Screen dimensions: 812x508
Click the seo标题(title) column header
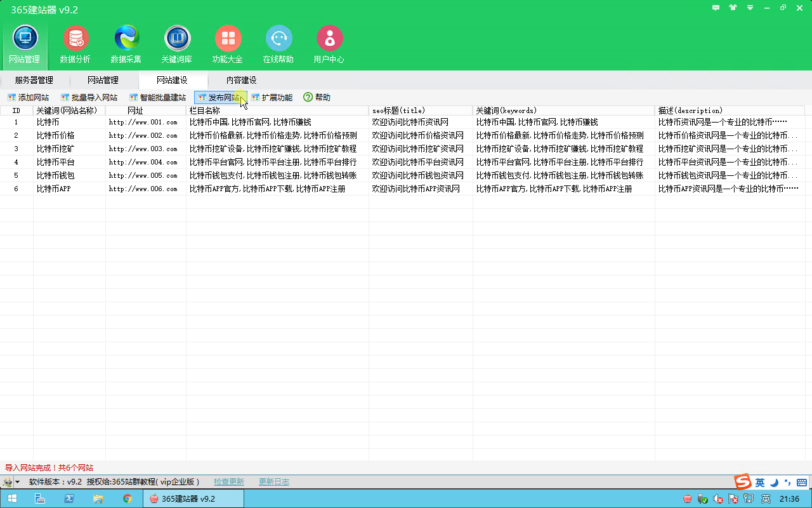pos(421,110)
